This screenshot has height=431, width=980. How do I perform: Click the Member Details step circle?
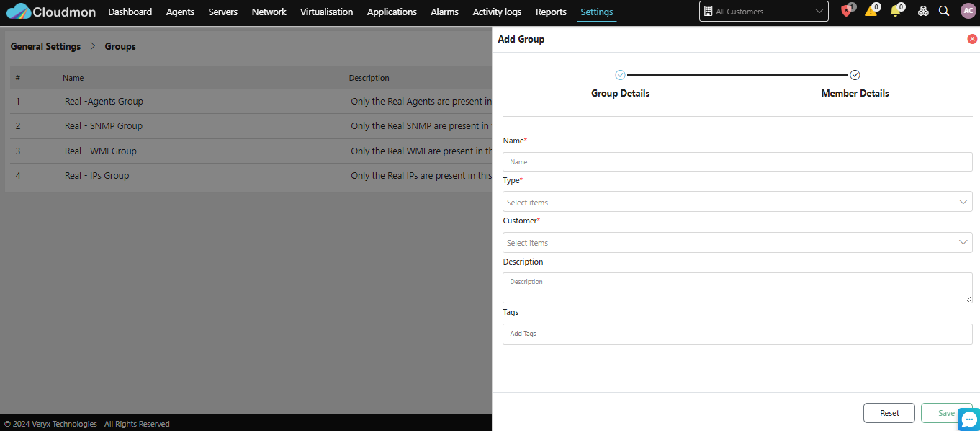(855, 75)
